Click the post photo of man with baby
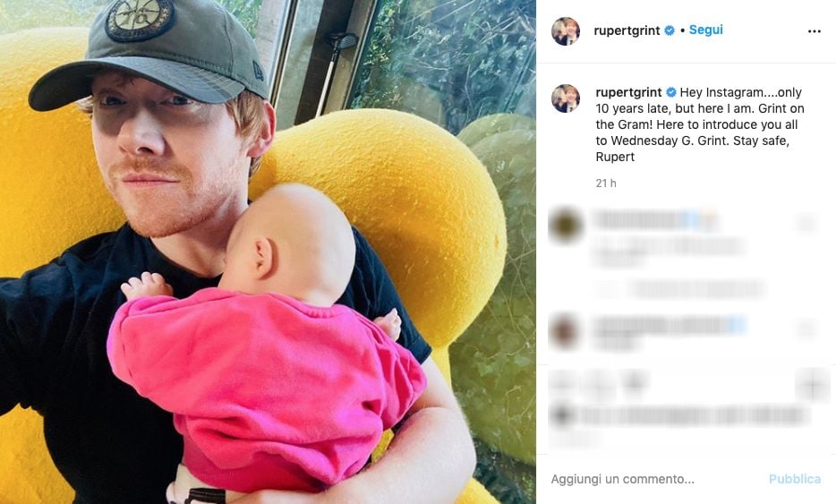Viewport: 836px width, 504px height. click(268, 252)
